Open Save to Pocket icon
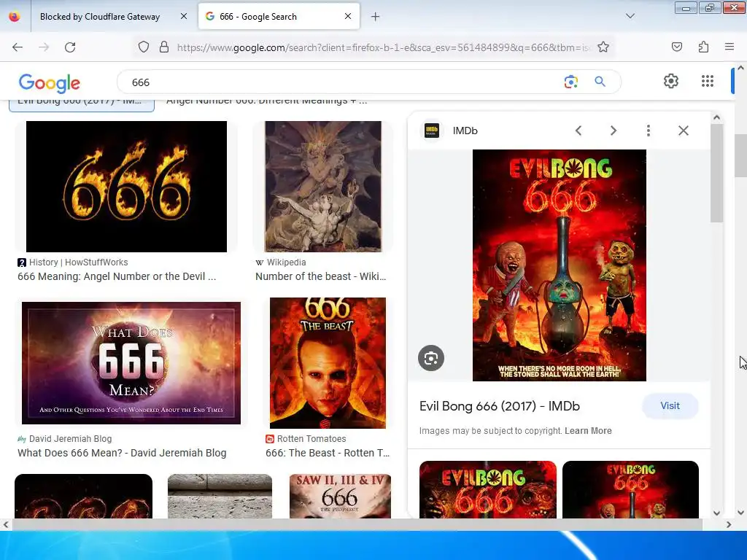The width and height of the screenshot is (747, 560). coord(677,47)
